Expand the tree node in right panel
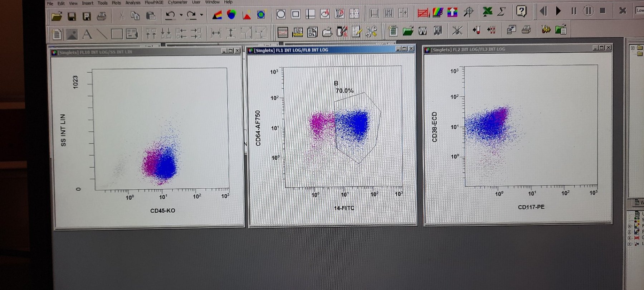 [x=633, y=48]
